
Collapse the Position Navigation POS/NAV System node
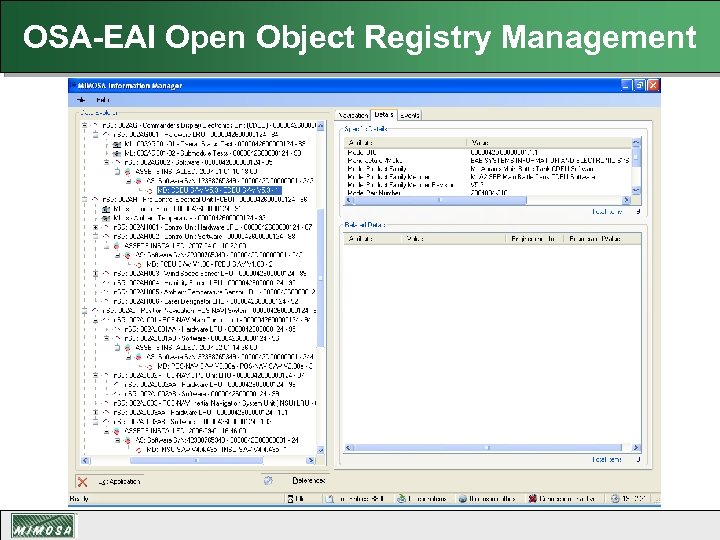click(x=84, y=310)
